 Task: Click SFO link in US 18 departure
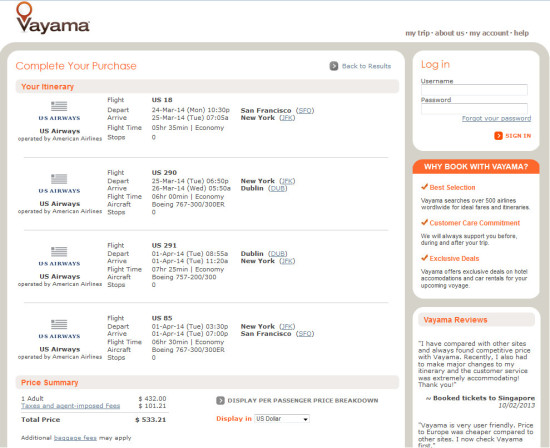tap(305, 111)
